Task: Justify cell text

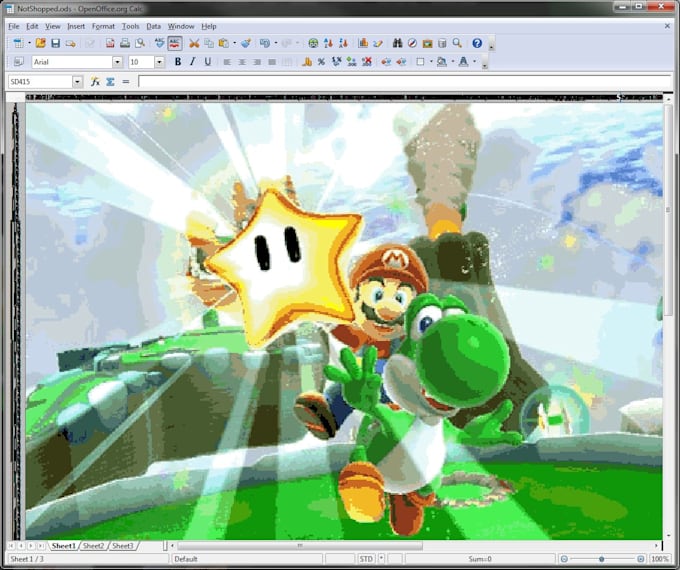Action: (272, 62)
